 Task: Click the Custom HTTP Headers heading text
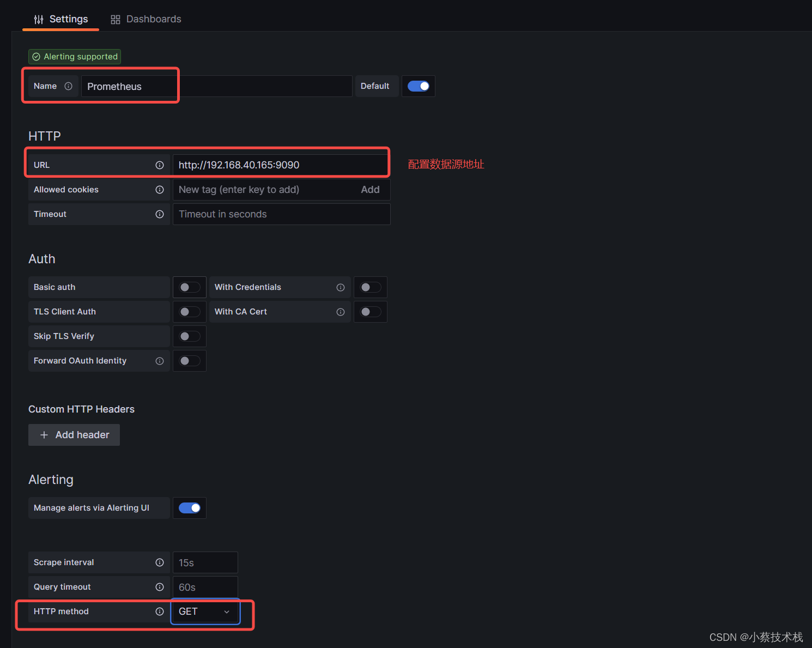[x=81, y=409]
